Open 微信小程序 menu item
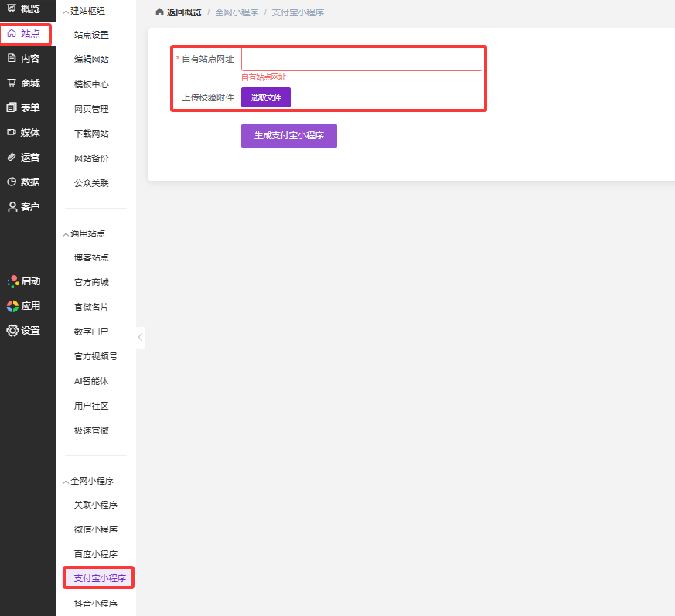Screen dimensions: 675x616 click(x=95, y=529)
